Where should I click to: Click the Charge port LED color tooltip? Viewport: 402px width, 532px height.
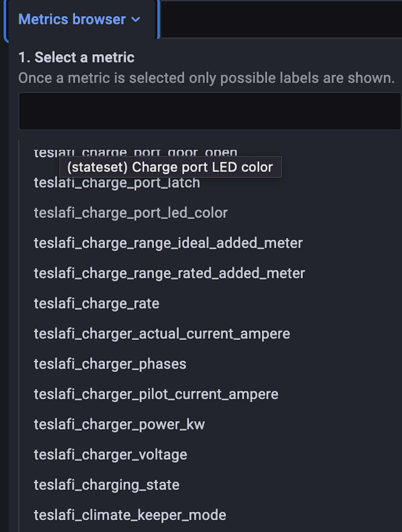171,167
